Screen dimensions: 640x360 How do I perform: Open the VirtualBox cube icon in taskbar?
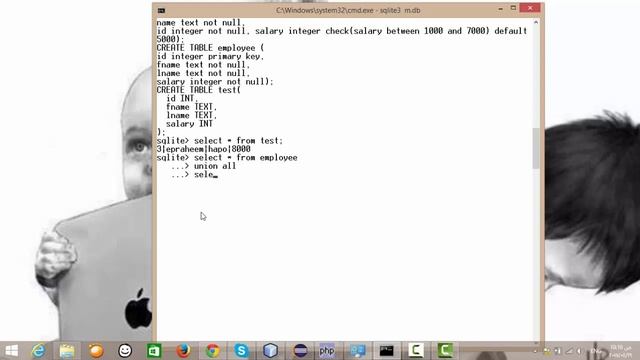coord(270,351)
